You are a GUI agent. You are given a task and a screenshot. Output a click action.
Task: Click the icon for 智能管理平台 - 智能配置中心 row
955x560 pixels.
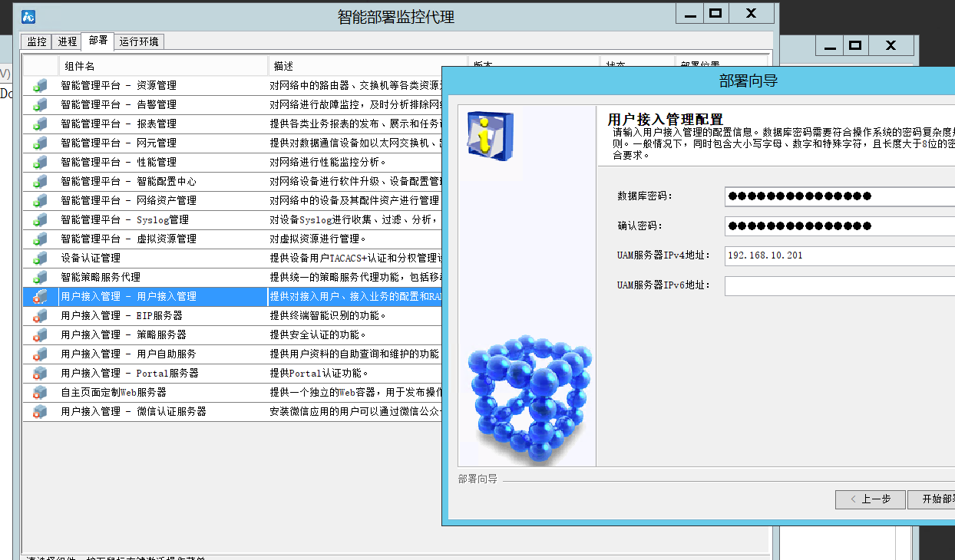(41, 181)
